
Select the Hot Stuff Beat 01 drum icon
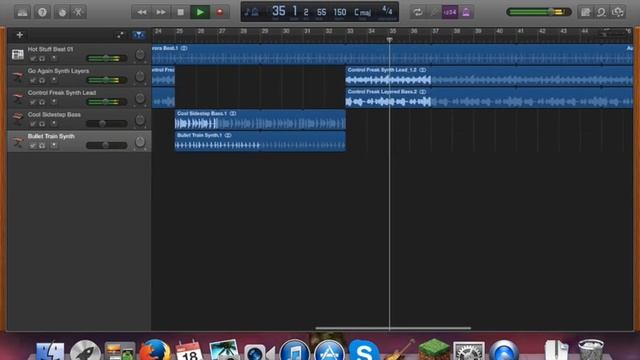coord(18,54)
